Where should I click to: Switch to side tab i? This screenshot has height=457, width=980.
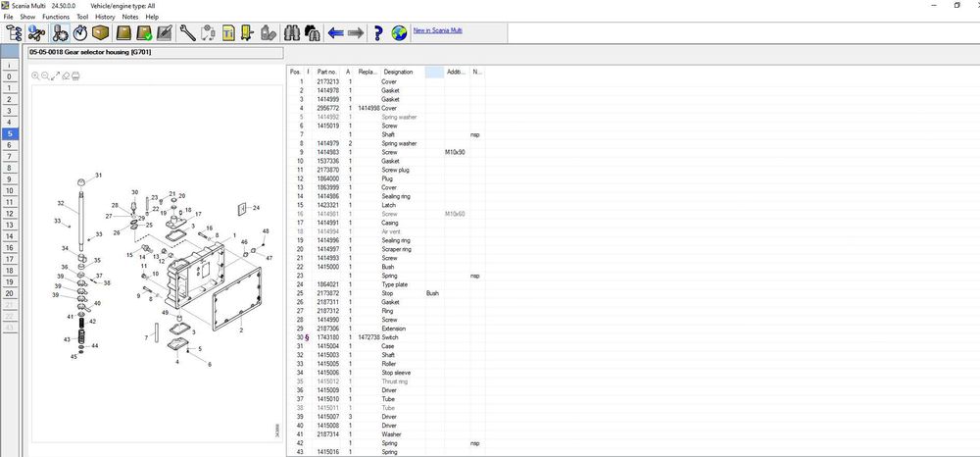tap(10, 65)
